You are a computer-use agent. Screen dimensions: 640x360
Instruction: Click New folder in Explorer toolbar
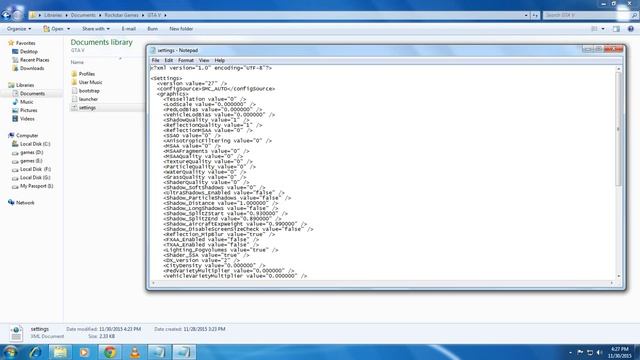181,29
